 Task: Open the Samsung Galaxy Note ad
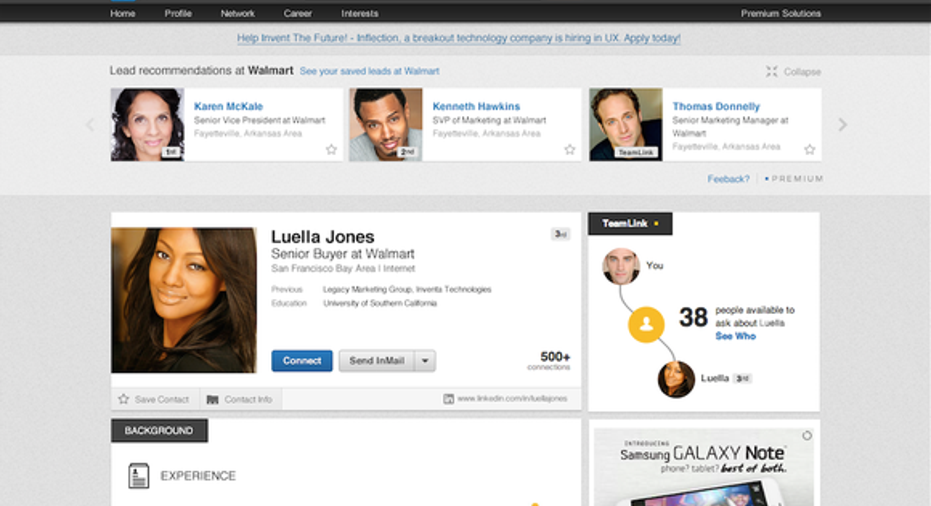pos(704,467)
